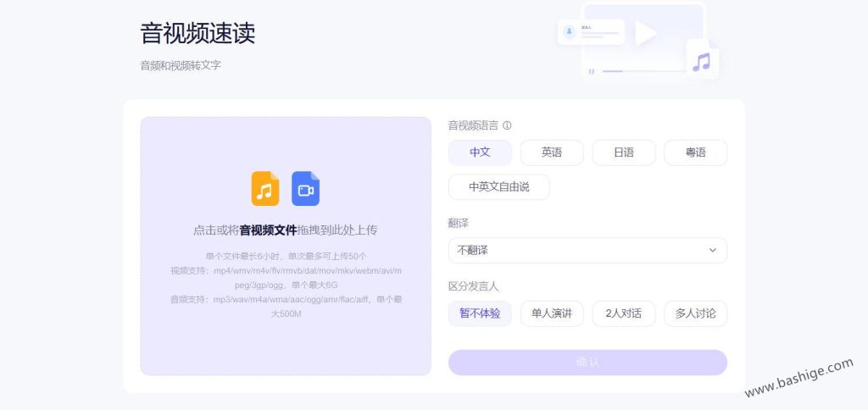Image resolution: width=868 pixels, height=410 pixels.
Task: Select 粤语 as audio language
Action: click(696, 152)
